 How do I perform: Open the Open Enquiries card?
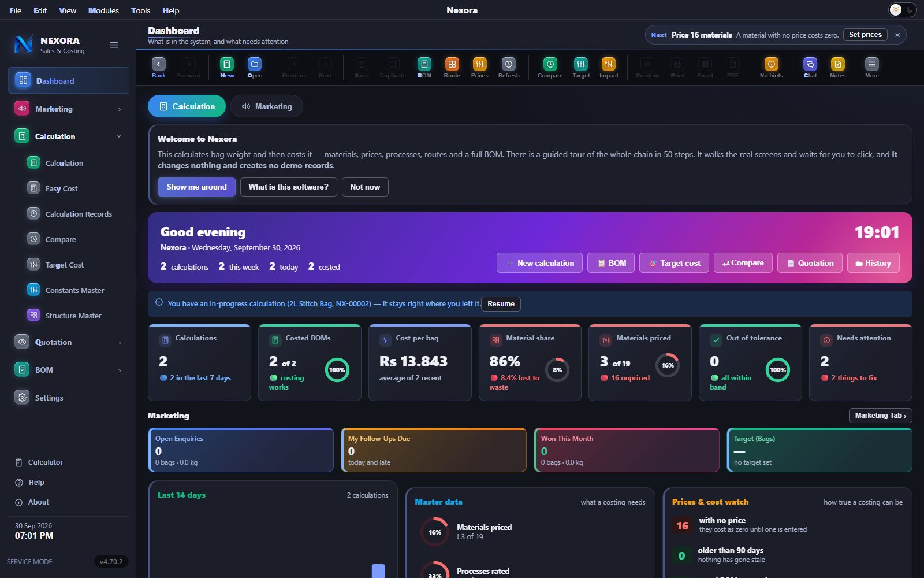241,450
